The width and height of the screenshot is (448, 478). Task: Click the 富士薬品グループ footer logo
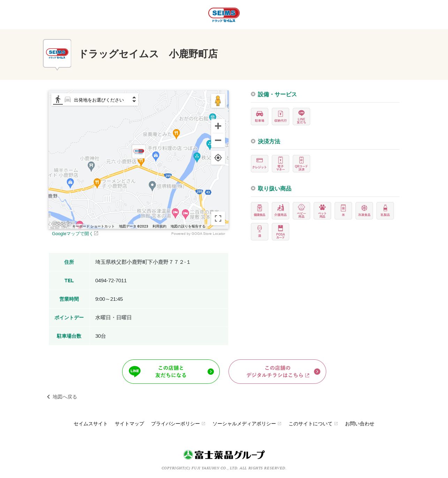pyautogui.click(x=224, y=455)
